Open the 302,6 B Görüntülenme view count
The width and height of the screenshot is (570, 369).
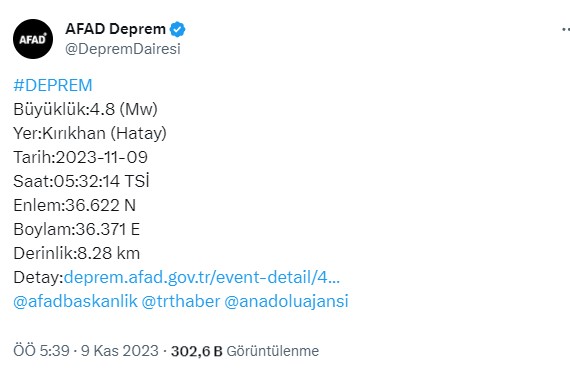(x=245, y=351)
